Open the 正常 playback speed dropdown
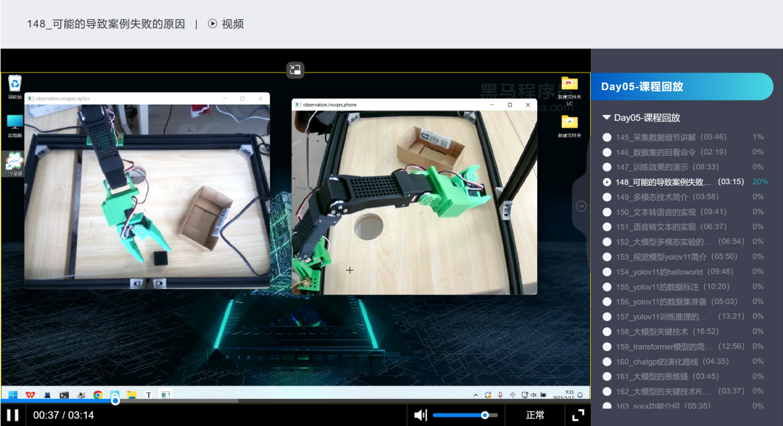The height and width of the screenshot is (426, 783). tap(535, 415)
